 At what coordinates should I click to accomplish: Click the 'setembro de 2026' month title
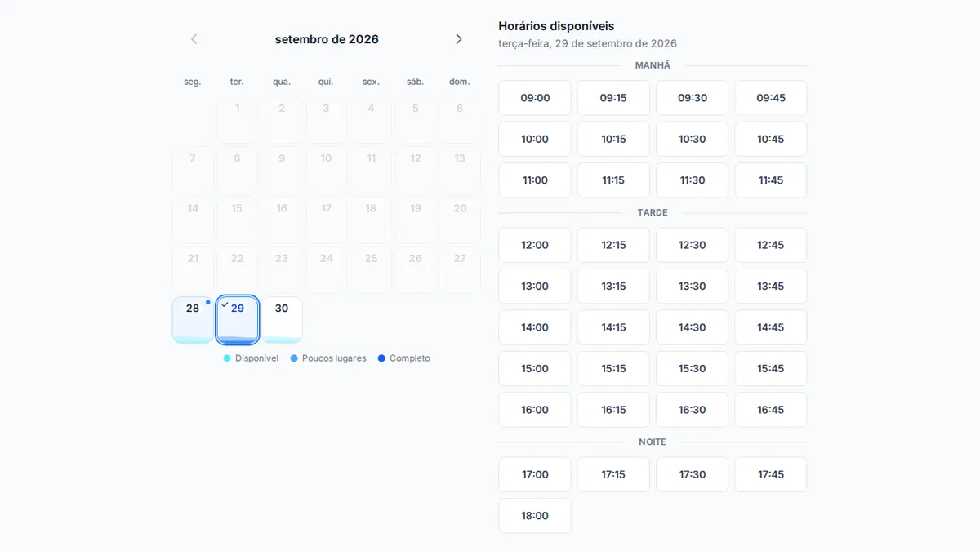[327, 39]
